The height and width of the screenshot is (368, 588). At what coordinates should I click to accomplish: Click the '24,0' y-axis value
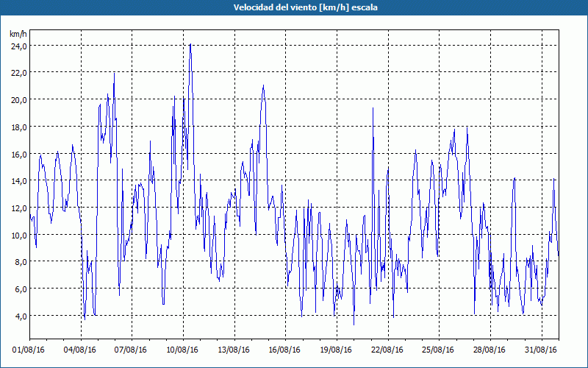pyautogui.click(x=19, y=46)
